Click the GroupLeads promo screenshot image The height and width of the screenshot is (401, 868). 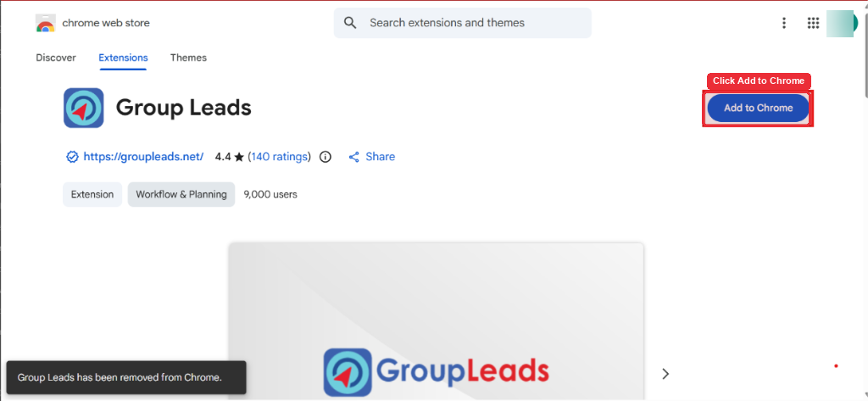coord(437,321)
